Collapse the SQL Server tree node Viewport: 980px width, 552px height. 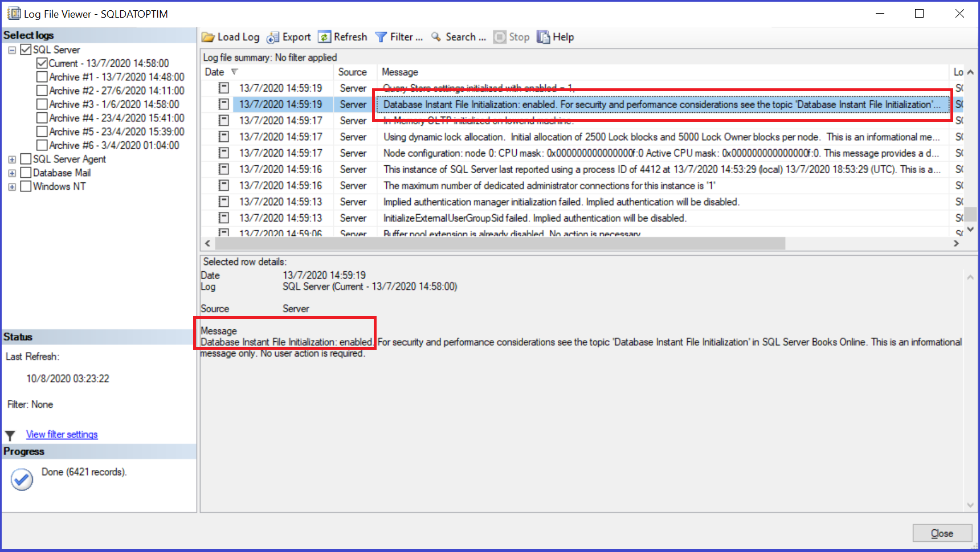coord(12,50)
